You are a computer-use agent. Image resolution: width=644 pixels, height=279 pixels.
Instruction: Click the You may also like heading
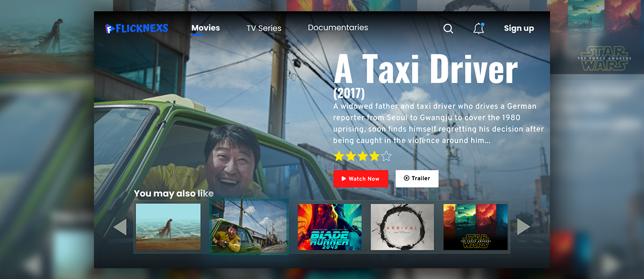coord(174,194)
